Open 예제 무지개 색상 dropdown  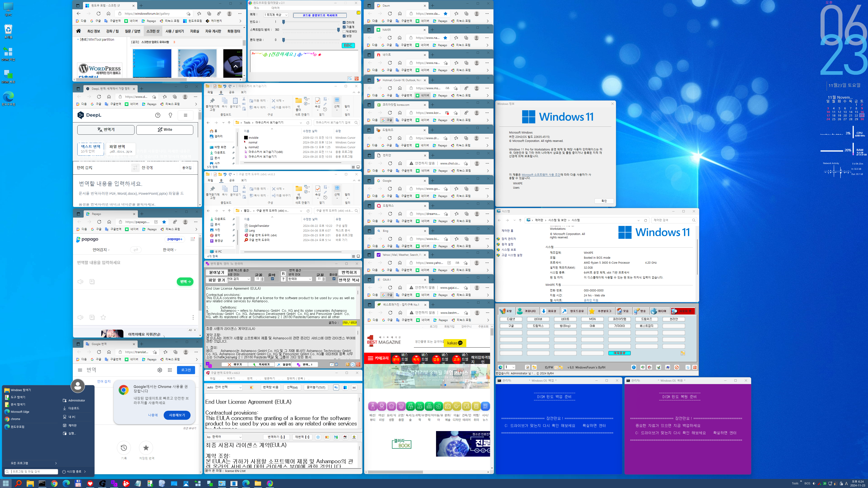tap(276, 15)
